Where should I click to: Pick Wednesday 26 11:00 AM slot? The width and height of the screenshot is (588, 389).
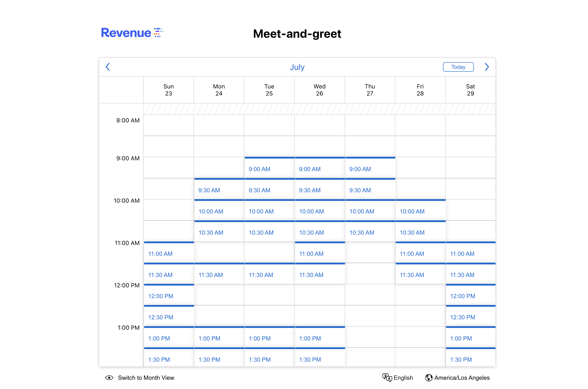(x=320, y=253)
